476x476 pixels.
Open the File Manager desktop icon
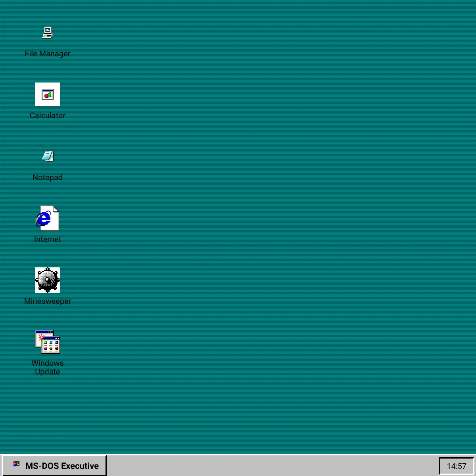pyautogui.click(x=47, y=33)
